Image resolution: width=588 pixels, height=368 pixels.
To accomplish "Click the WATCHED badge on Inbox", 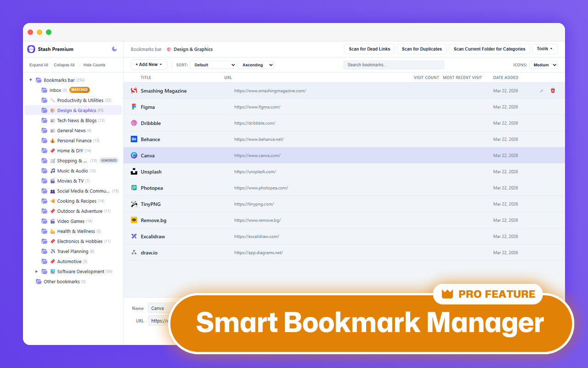I will [x=79, y=90].
